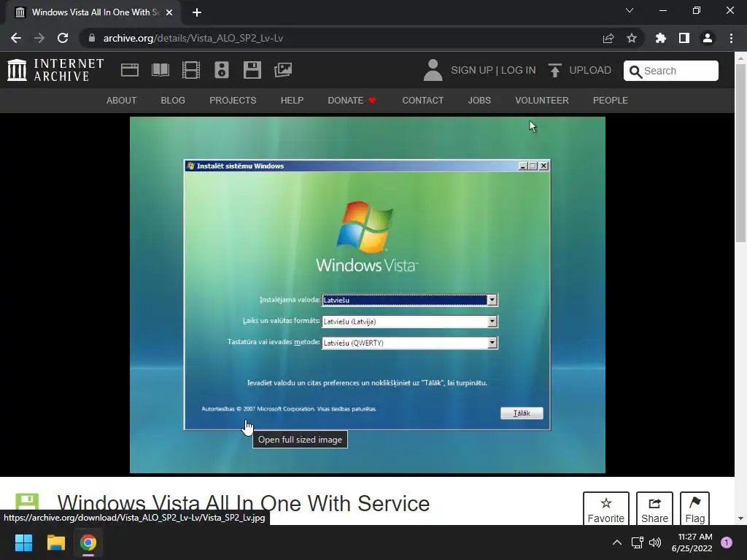This screenshot has height=560, width=747.
Task: Open the Audio speaker icon
Action: click(x=222, y=70)
